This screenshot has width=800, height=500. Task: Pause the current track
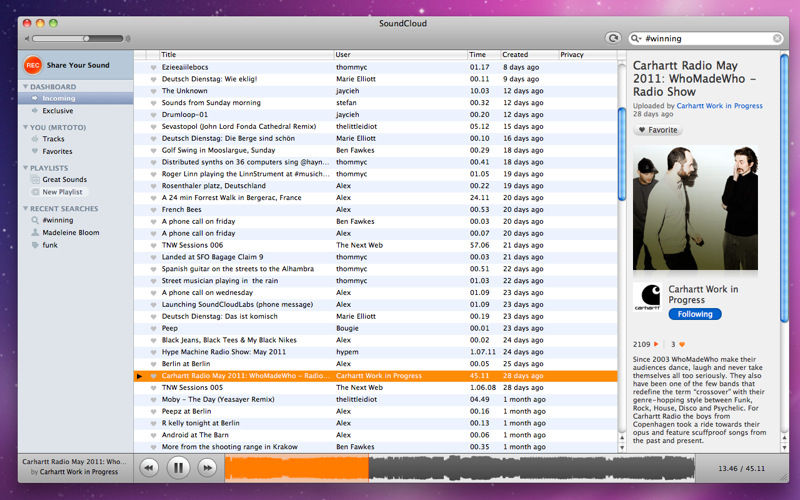pos(178,467)
